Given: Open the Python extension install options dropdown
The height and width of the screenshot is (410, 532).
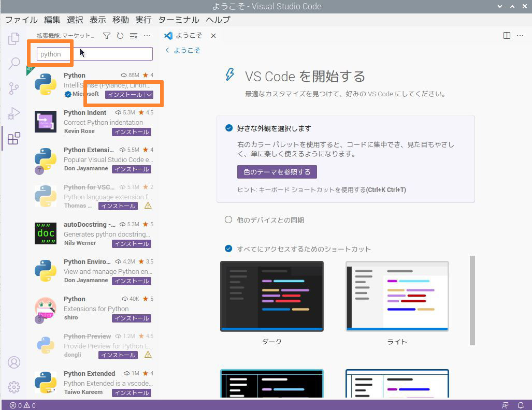Looking at the screenshot, I should (x=148, y=95).
